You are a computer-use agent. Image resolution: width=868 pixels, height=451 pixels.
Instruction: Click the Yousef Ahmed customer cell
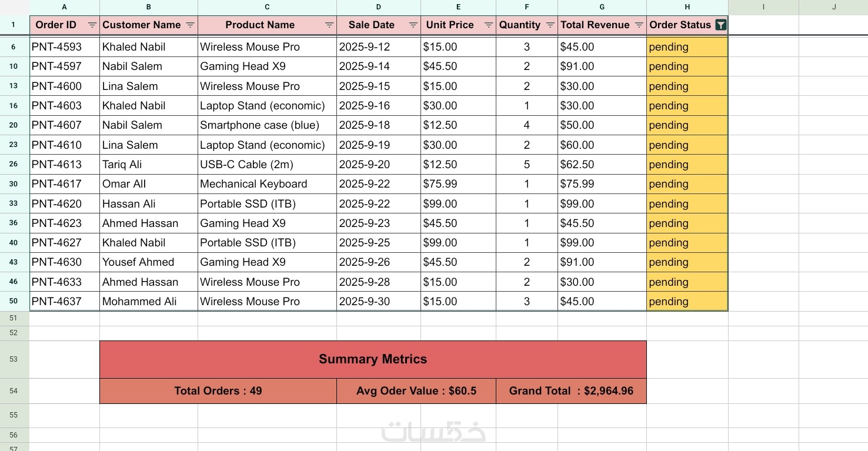[x=138, y=262]
